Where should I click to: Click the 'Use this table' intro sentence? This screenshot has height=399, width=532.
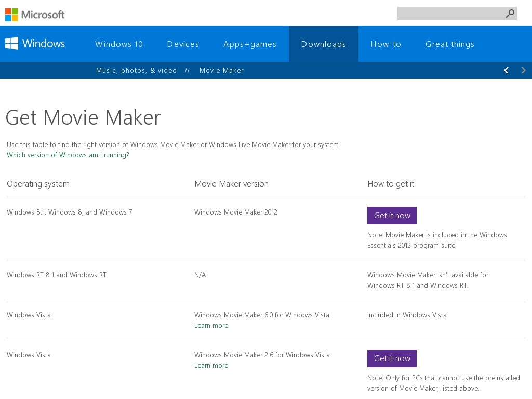174,144
